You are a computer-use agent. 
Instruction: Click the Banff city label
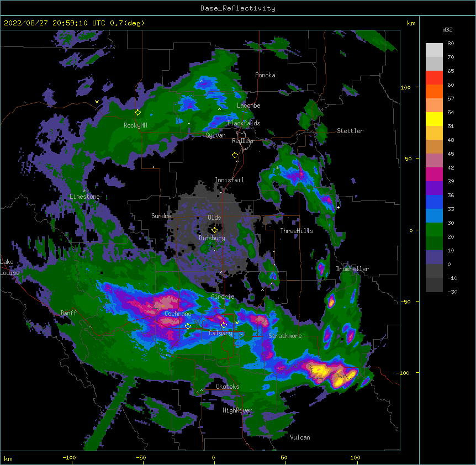68,313
